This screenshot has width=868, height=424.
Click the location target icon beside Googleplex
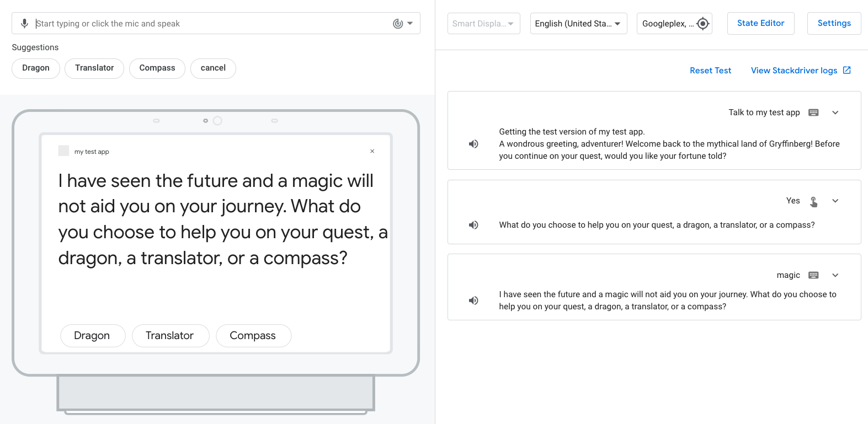point(702,24)
